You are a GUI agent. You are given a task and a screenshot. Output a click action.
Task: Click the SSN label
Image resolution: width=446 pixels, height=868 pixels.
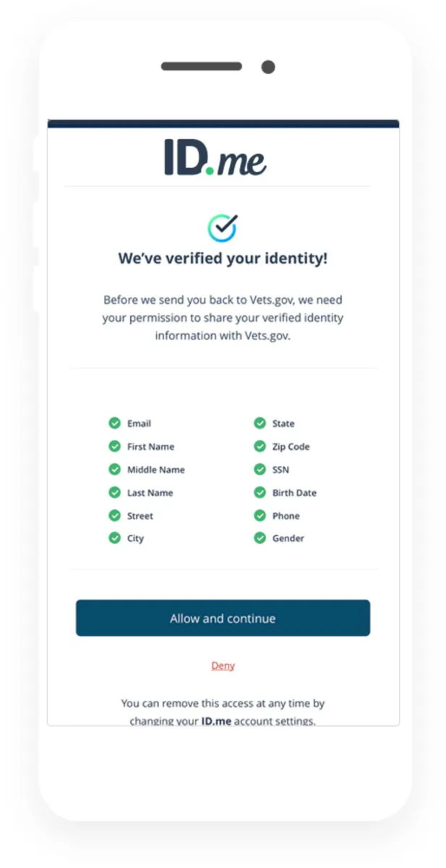[280, 469]
